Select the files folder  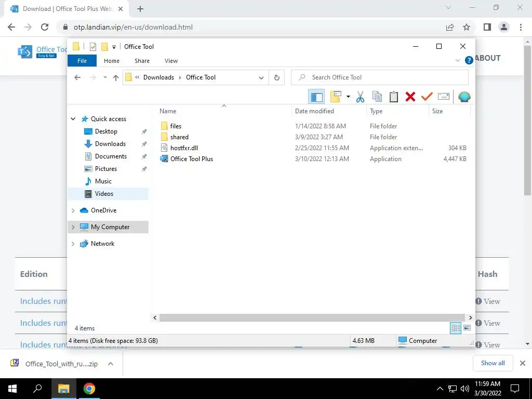[176, 126]
